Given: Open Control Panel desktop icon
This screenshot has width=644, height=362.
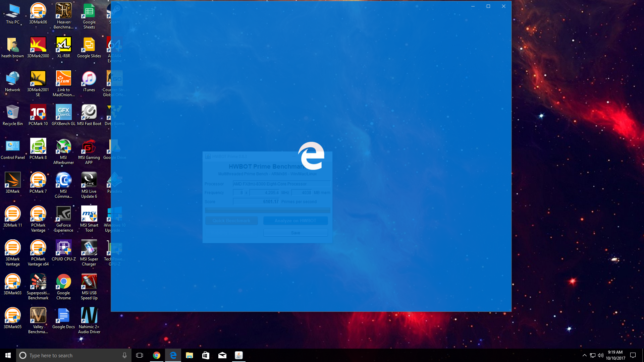Looking at the screenshot, I should click(13, 149).
